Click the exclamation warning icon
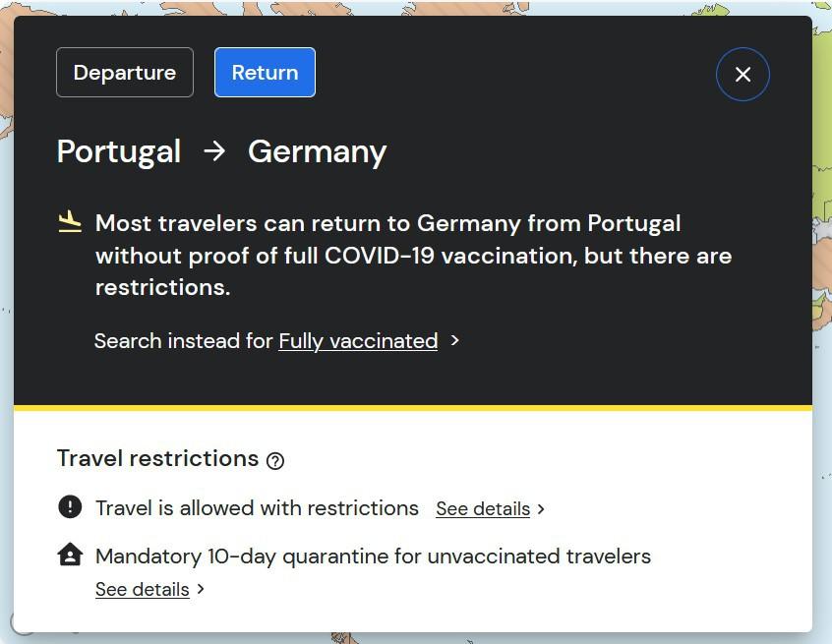Screen dimensions: 832x644 click(70, 507)
